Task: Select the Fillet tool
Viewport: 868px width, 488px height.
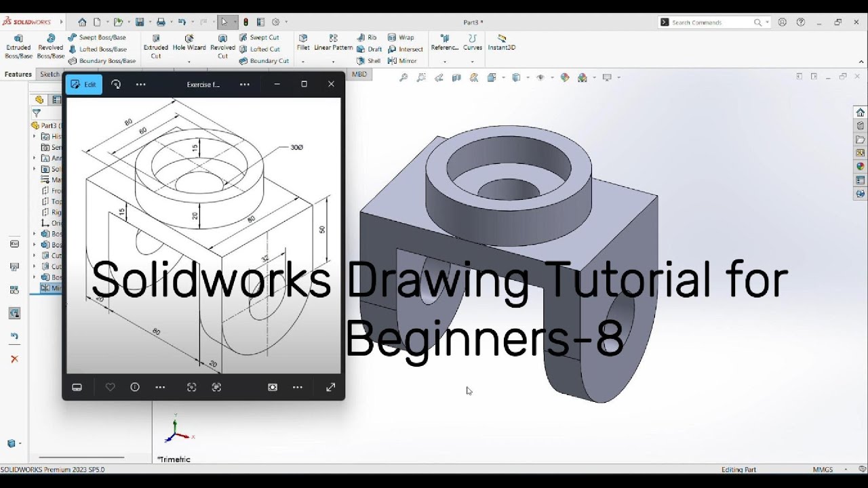Action: click(x=303, y=43)
